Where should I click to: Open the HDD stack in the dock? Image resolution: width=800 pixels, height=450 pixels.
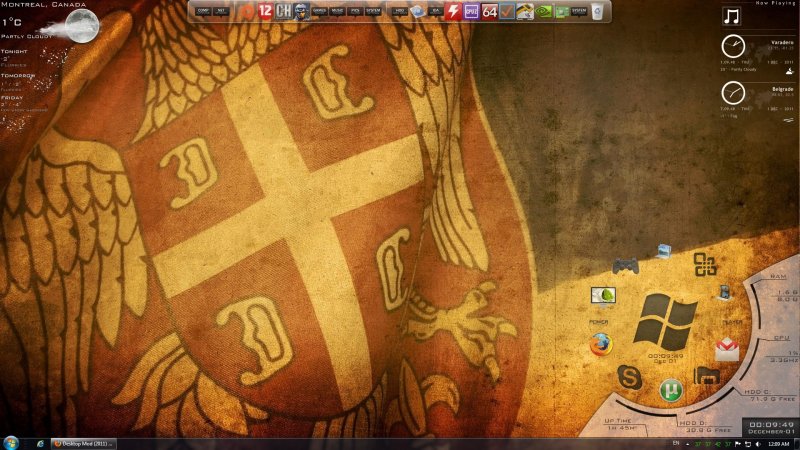(400, 11)
